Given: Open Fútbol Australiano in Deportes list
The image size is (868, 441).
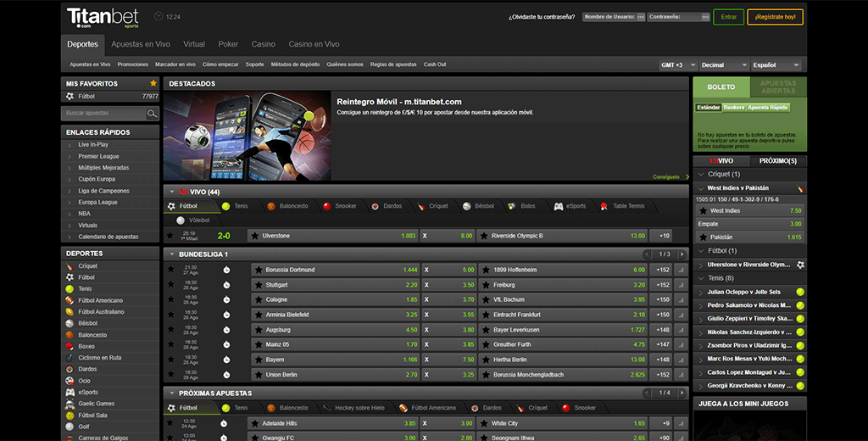Looking at the screenshot, I should [101, 312].
